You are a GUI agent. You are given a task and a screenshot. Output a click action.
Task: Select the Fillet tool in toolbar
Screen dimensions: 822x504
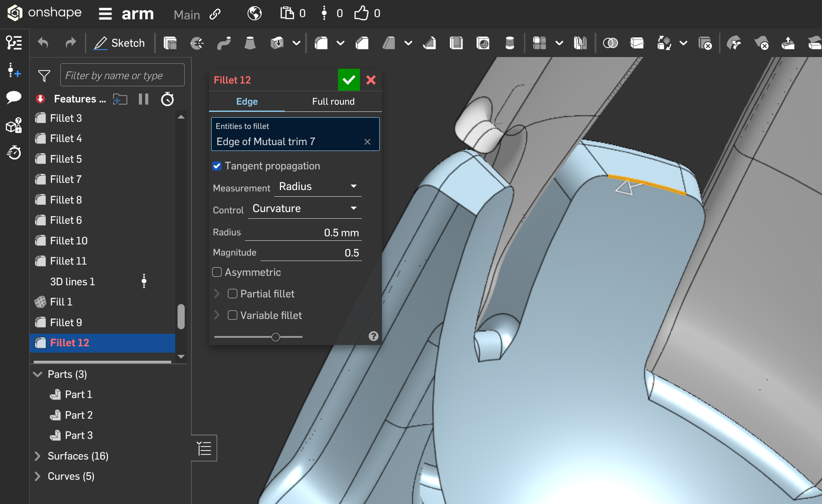point(321,43)
